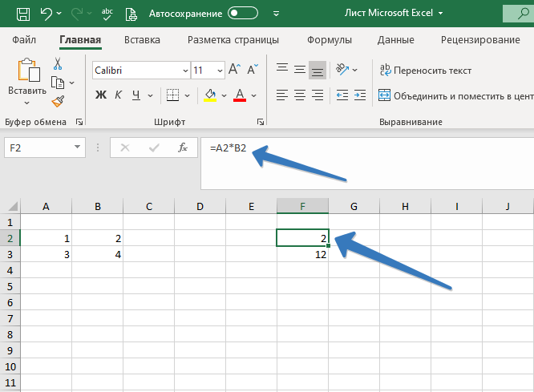Cut selection with the scissors icon
Viewport: 534px width, 392px height.
[58, 63]
